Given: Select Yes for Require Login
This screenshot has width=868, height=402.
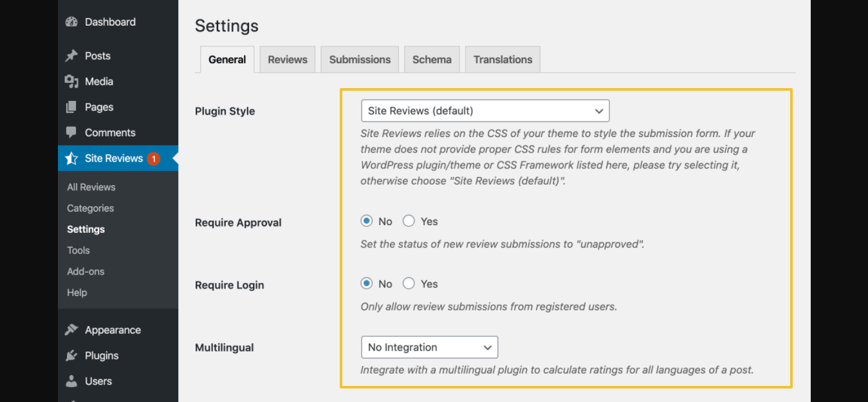Looking at the screenshot, I should pyautogui.click(x=409, y=284).
